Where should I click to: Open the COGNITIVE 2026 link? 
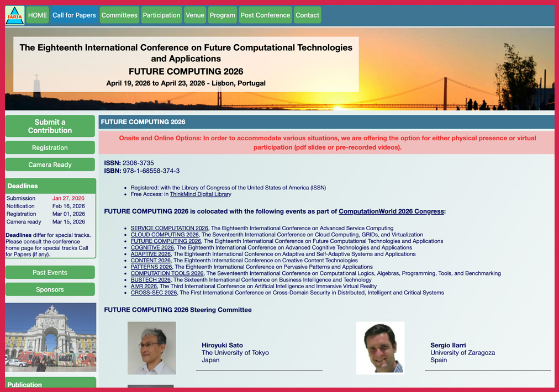[x=152, y=247]
